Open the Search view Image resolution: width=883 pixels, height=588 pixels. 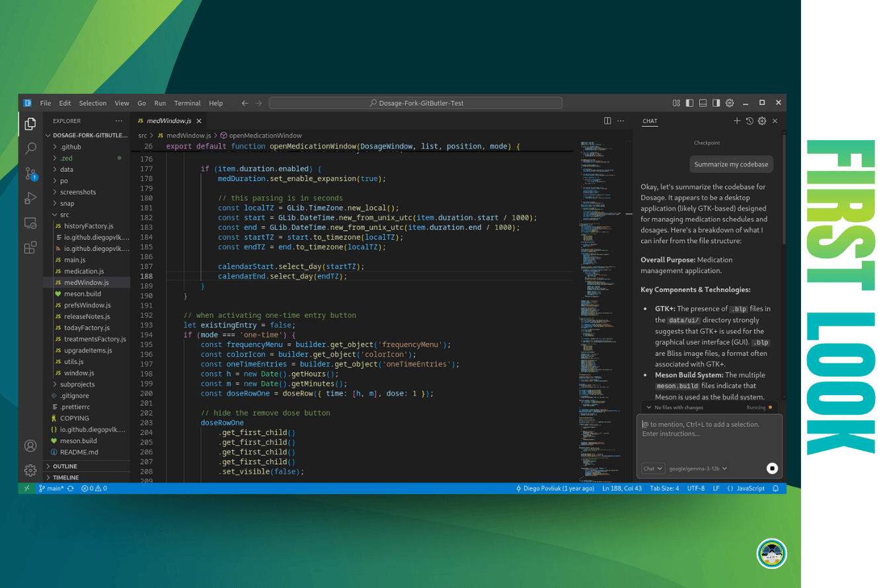30,148
